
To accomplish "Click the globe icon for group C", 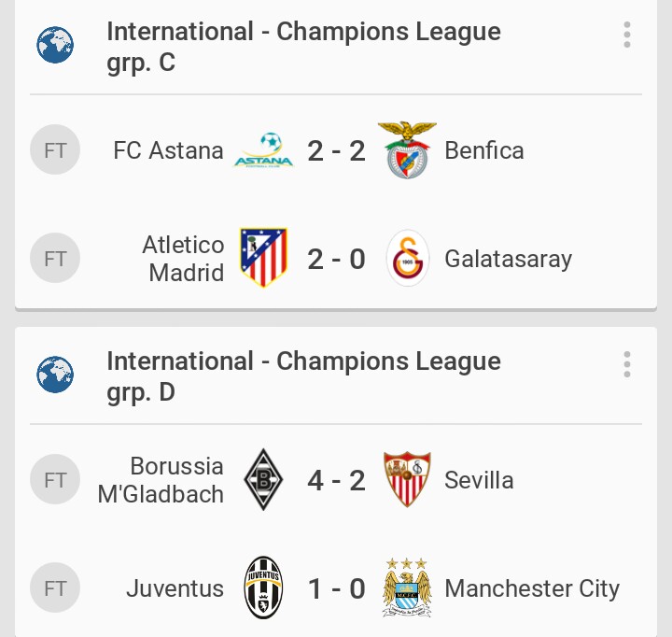I will 55,45.
